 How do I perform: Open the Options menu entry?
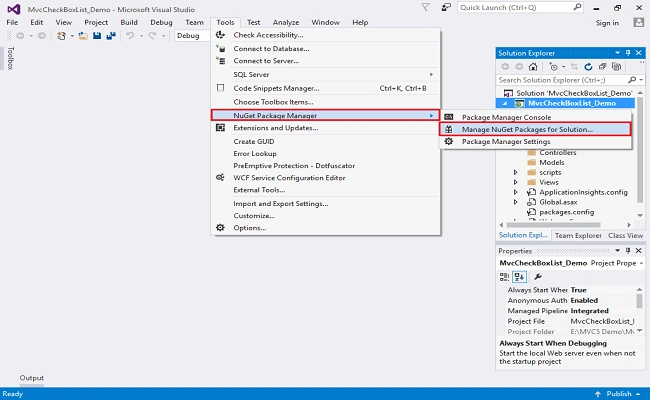pos(326,228)
